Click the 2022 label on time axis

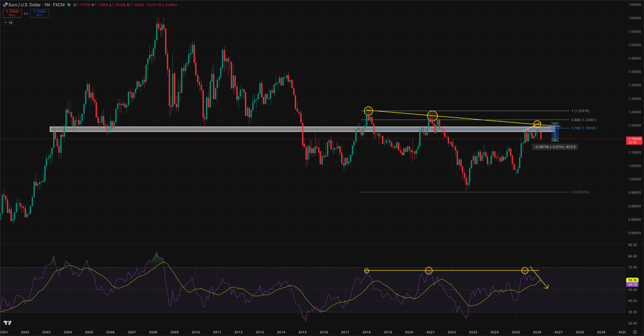click(x=452, y=332)
